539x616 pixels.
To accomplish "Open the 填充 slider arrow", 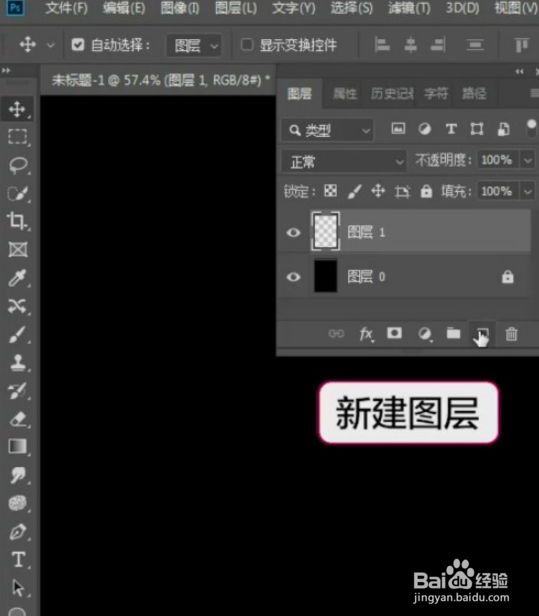I will point(528,192).
